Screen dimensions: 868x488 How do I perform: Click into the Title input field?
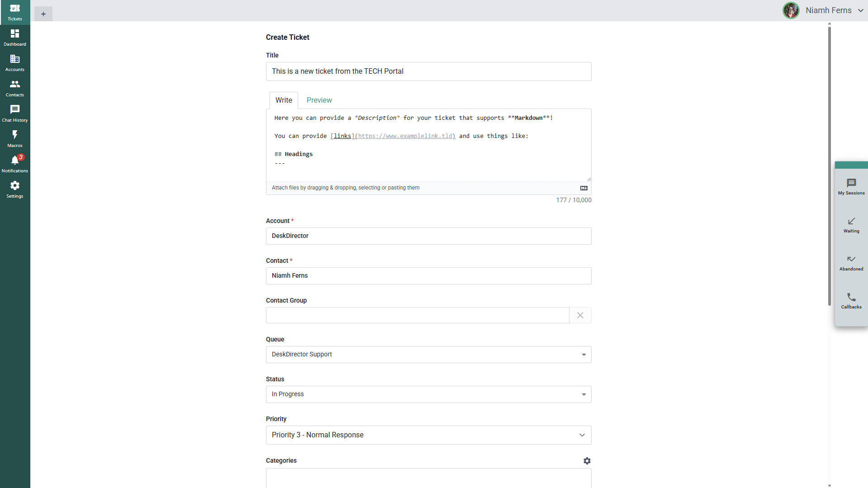click(x=428, y=71)
